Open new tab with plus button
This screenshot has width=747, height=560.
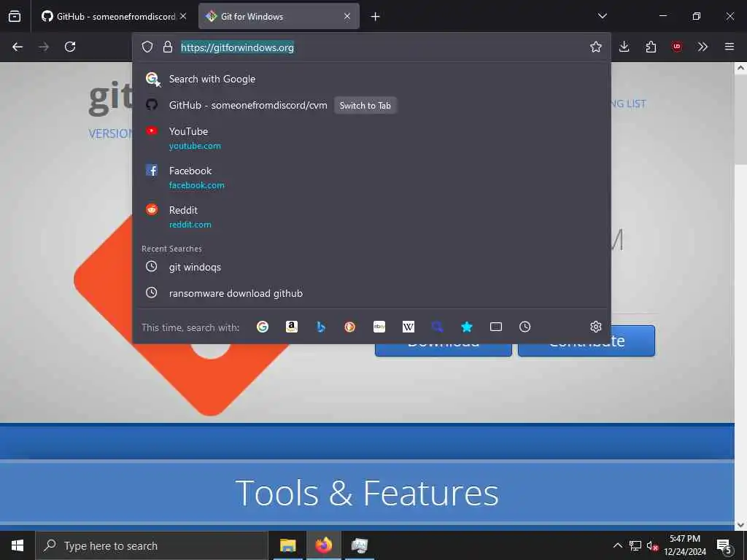[376, 17]
